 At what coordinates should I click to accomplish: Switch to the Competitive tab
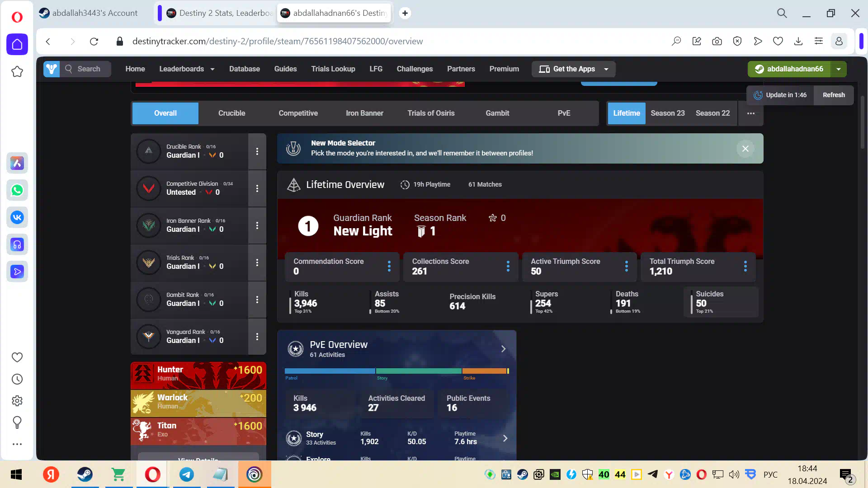(298, 113)
